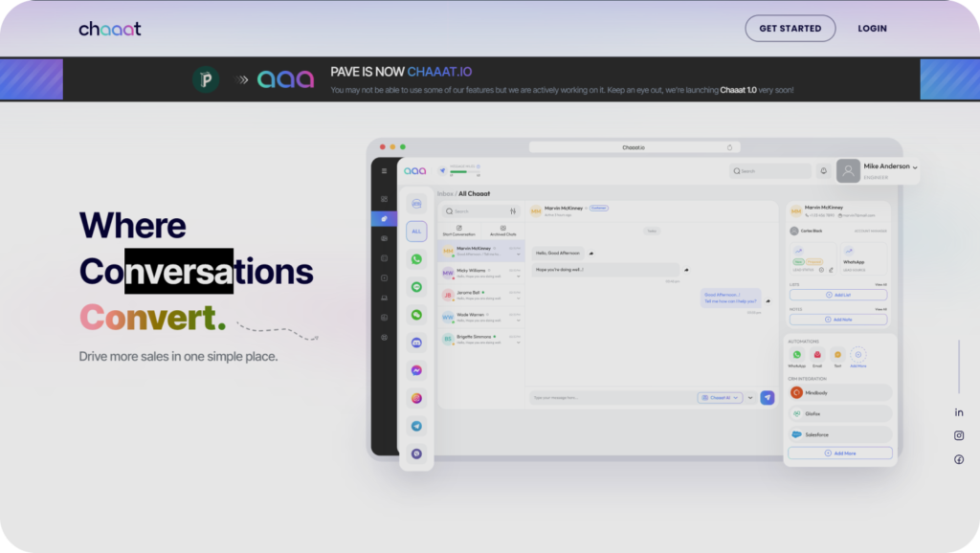Expand the chevron on Brigette Simmons row

518,343
